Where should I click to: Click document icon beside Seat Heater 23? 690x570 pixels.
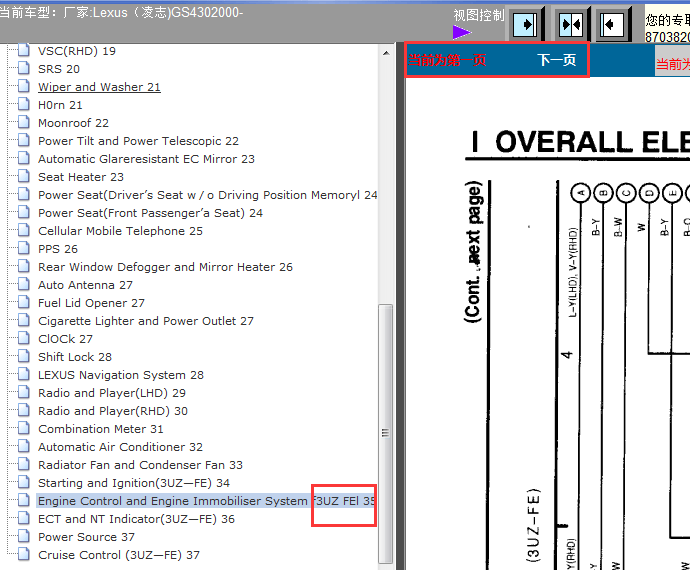(24, 177)
